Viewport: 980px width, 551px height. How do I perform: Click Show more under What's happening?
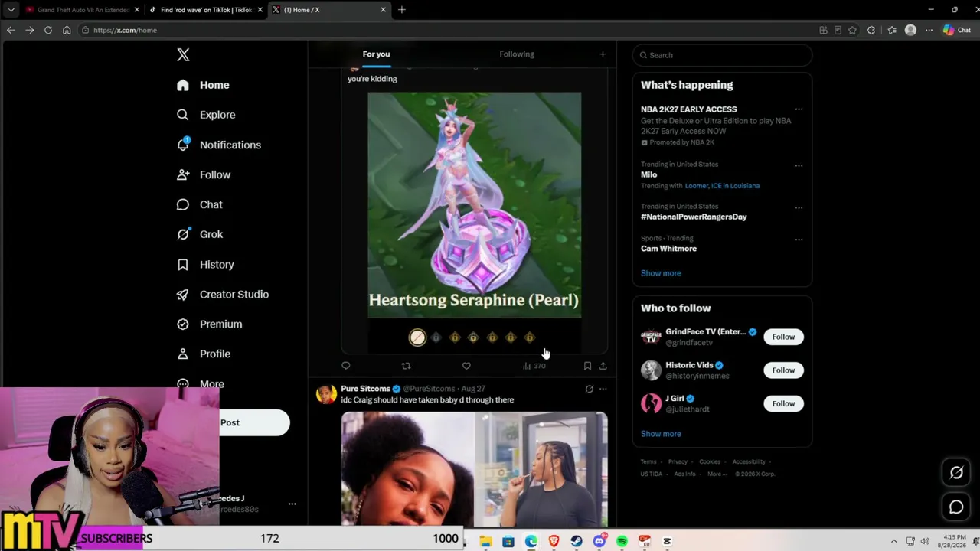661,273
